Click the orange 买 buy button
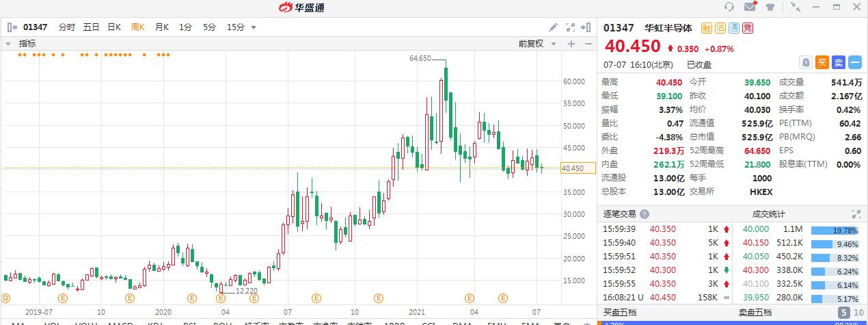The image size is (868, 325). (x=823, y=62)
